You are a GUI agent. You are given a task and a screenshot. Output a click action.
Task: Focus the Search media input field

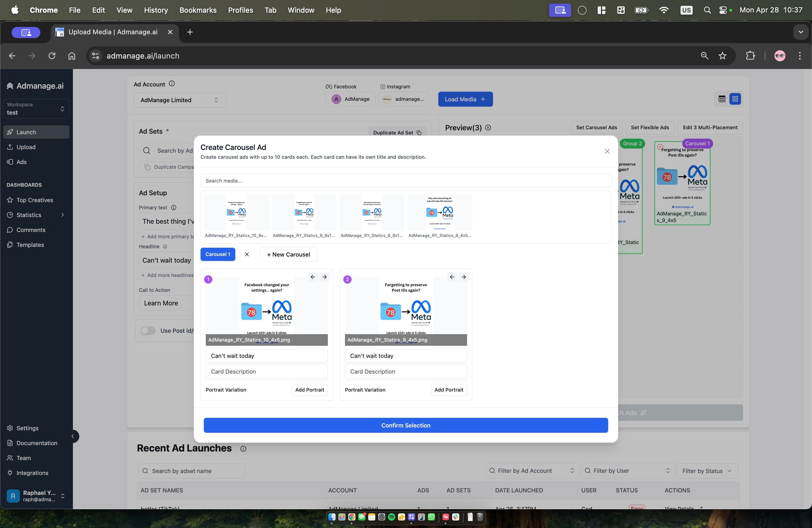pos(406,181)
